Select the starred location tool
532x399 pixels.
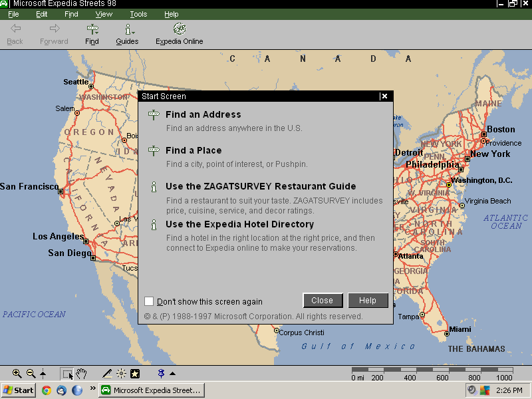click(x=135, y=373)
